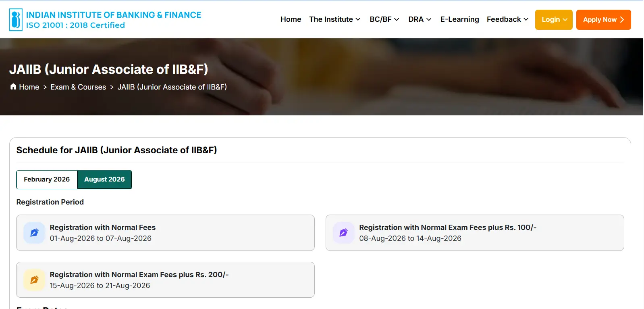This screenshot has width=644, height=309.
Task: Click Registration with Normal Exam Fees plus Rs. 100/-
Action: (448, 228)
